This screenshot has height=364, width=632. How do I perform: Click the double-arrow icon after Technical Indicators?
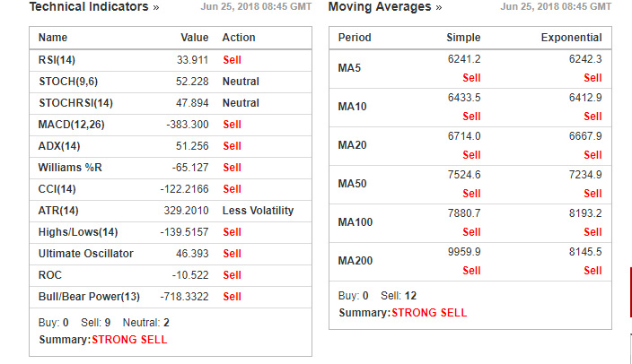pos(156,7)
